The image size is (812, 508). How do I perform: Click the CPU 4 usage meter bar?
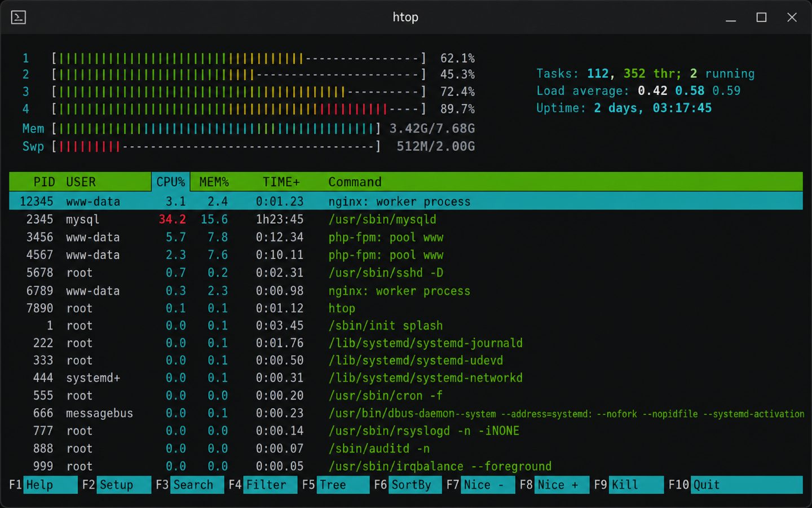[239, 108]
